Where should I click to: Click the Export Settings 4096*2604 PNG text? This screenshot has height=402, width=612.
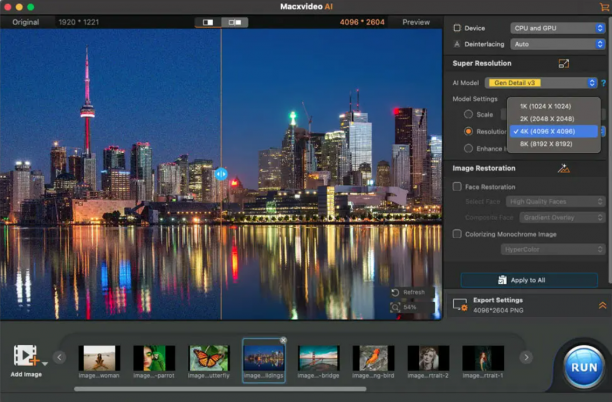(498, 310)
